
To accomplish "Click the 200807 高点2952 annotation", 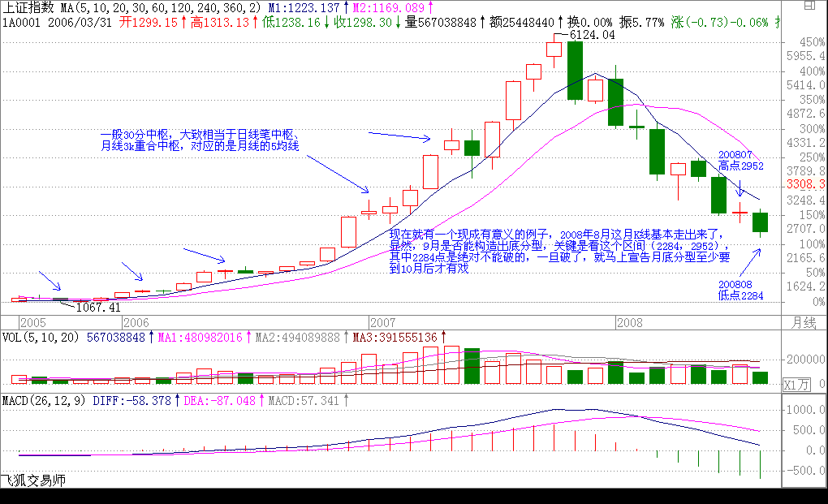I will point(740,160).
